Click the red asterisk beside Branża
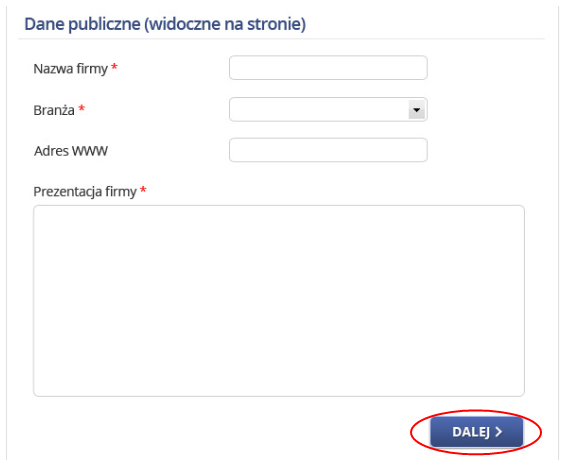Image resolution: width=564 pixels, height=469 pixels. click(x=82, y=108)
